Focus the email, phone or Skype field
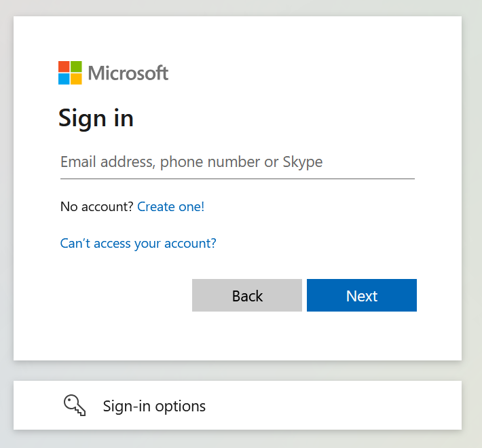 [x=238, y=162]
